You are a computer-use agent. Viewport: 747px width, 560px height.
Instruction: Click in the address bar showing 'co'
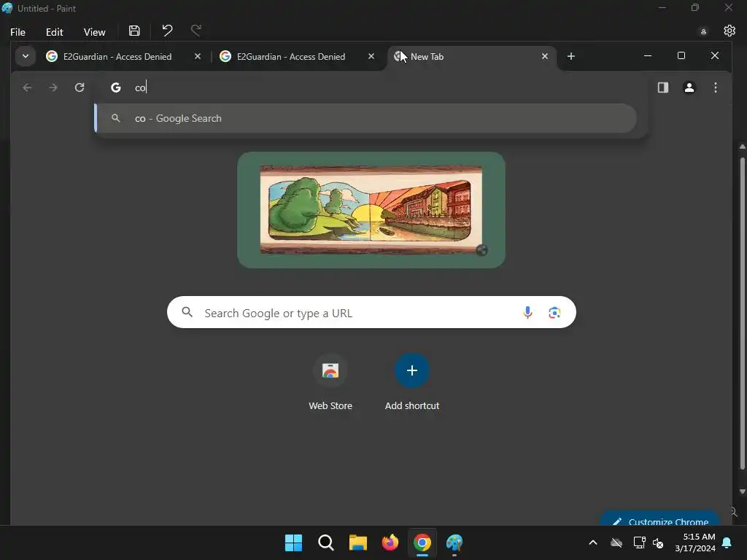tap(371, 87)
